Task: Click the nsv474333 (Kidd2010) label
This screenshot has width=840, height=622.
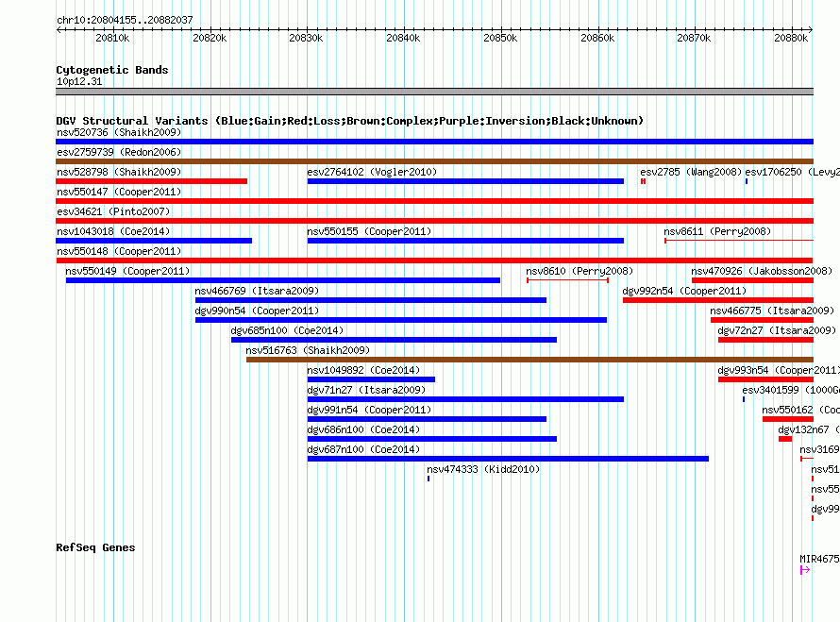Action: [483, 469]
